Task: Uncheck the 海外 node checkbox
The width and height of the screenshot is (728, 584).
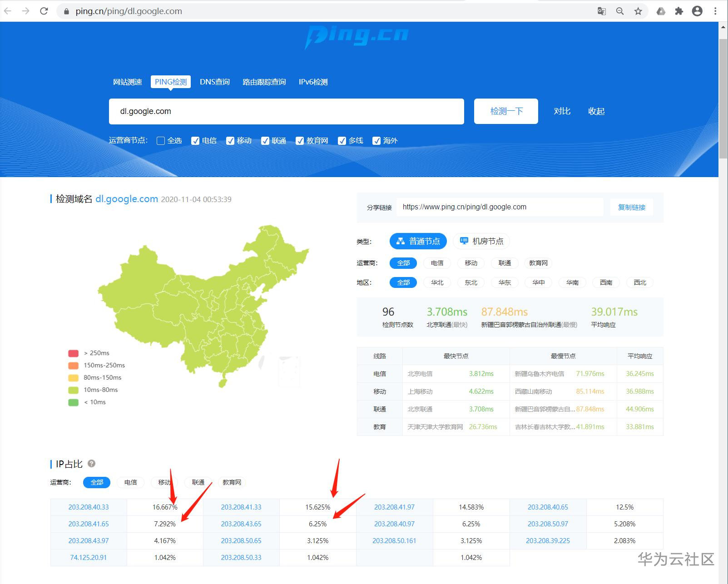Action: pyautogui.click(x=376, y=141)
